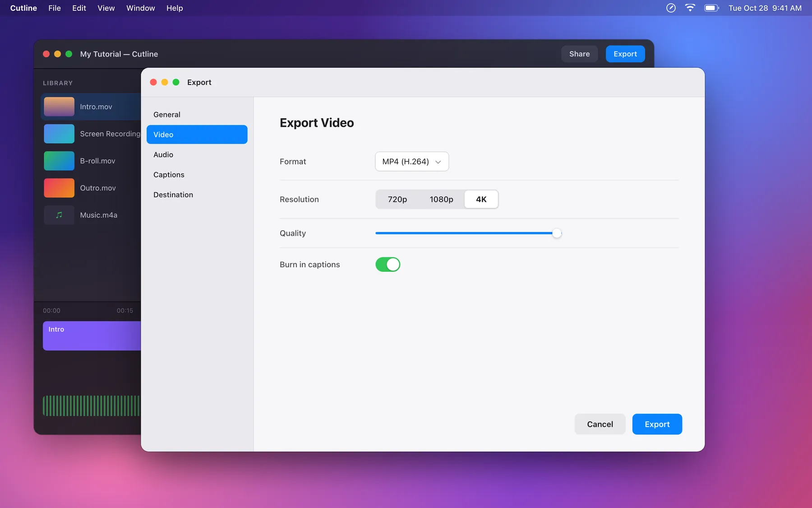812x508 pixels.
Task: Open the Cutline app menu
Action: [x=23, y=8]
